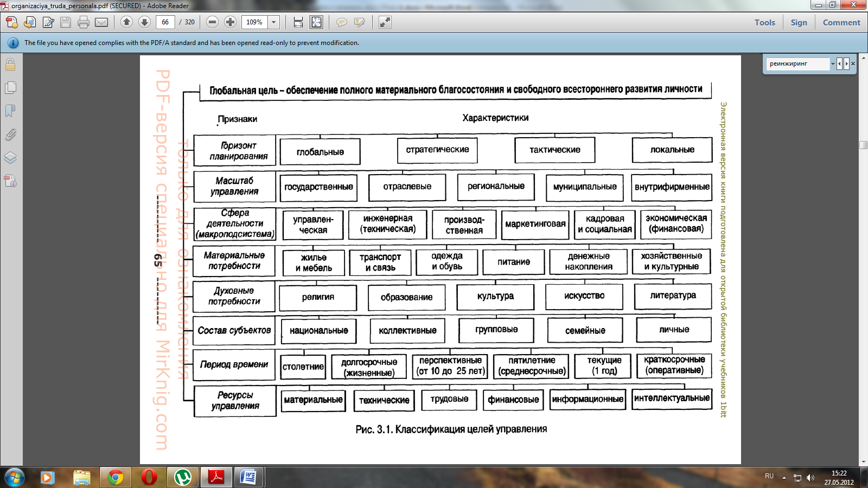Open the Comment pane
This screenshot has height=488, width=868.
click(841, 22)
